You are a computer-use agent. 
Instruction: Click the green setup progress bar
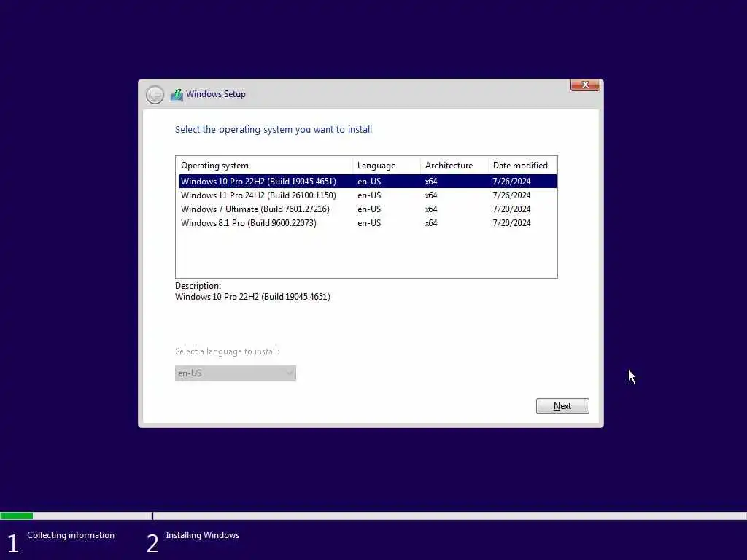pos(17,516)
